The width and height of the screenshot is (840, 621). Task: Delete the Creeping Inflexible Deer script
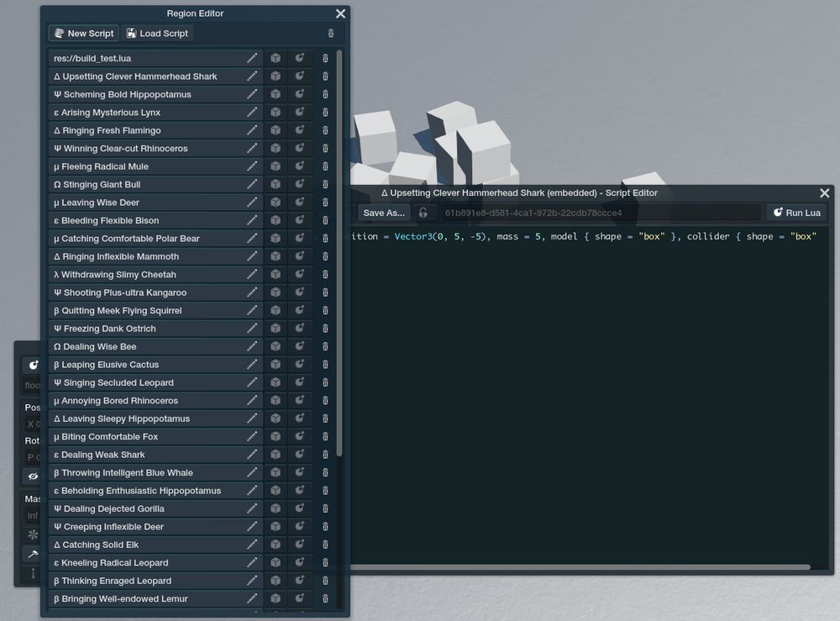pos(325,527)
